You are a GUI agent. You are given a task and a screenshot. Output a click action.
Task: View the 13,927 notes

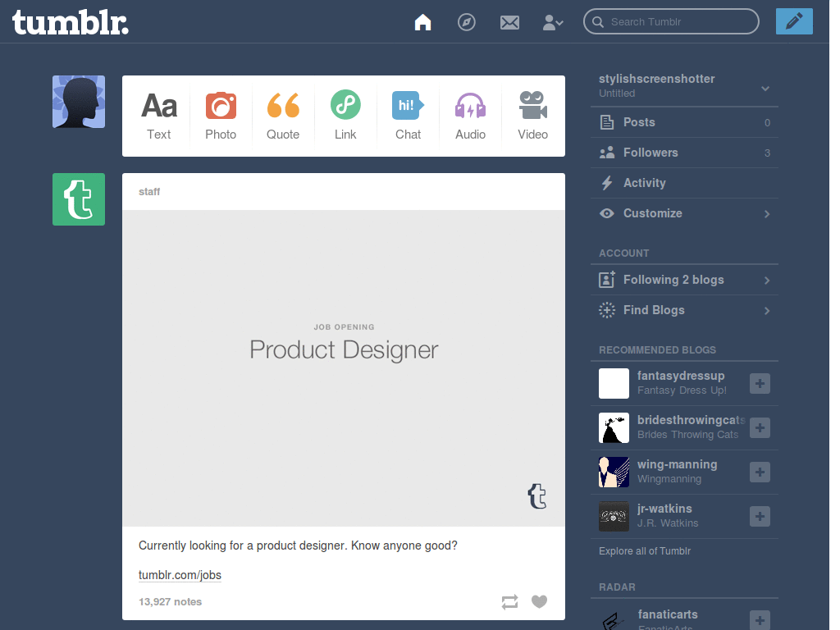pyautogui.click(x=171, y=601)
